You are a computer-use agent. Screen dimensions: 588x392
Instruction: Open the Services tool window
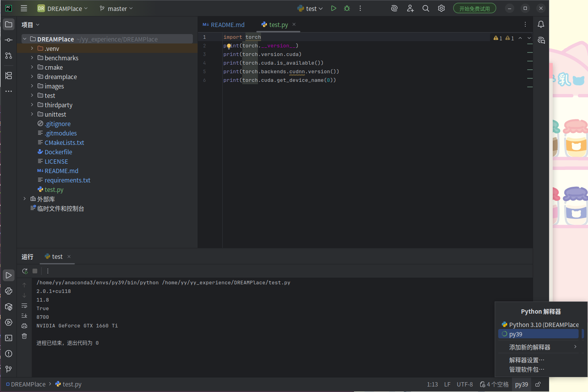pos(9,322)
